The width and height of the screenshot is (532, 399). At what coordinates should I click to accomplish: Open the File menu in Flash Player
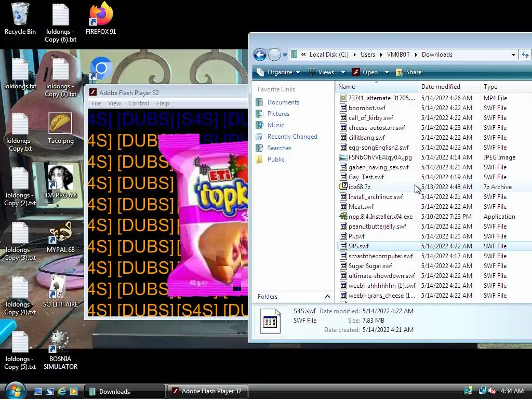(x=96, y=103)
